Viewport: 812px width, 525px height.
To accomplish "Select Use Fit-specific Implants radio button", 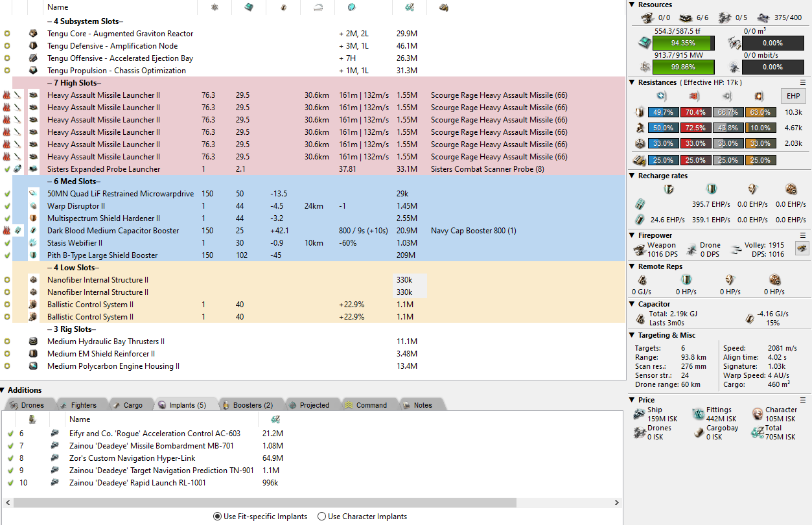I will click(x=217, y=517).
